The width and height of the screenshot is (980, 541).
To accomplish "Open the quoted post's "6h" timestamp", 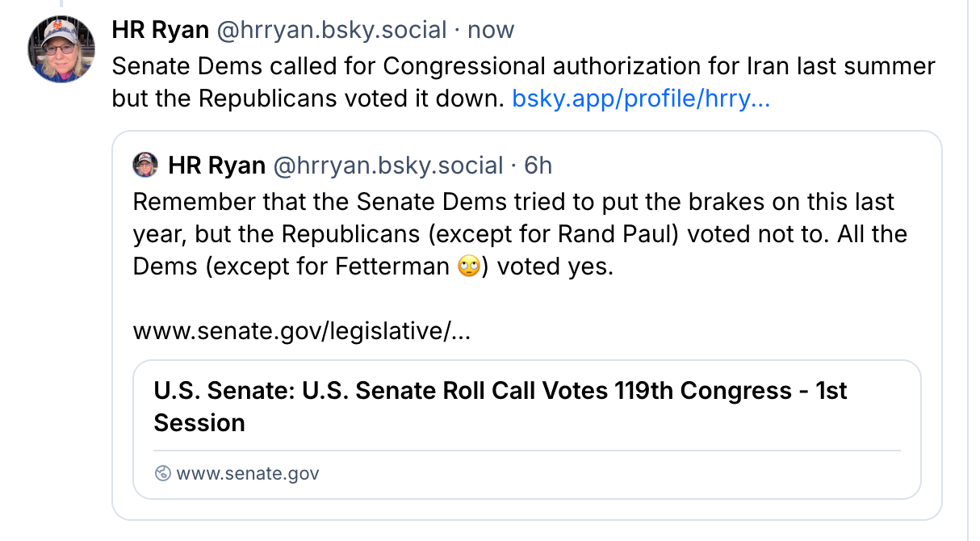I will point(538,166).
